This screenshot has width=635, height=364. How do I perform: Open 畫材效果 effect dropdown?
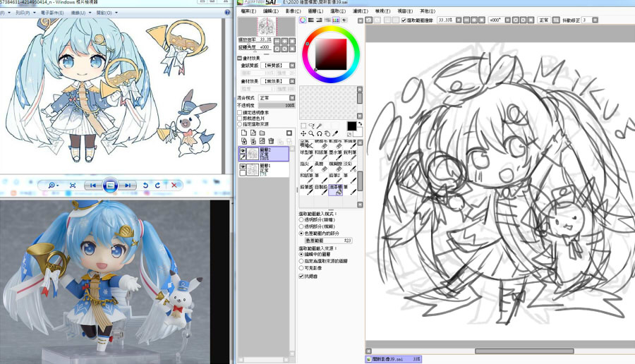(292, 81)
